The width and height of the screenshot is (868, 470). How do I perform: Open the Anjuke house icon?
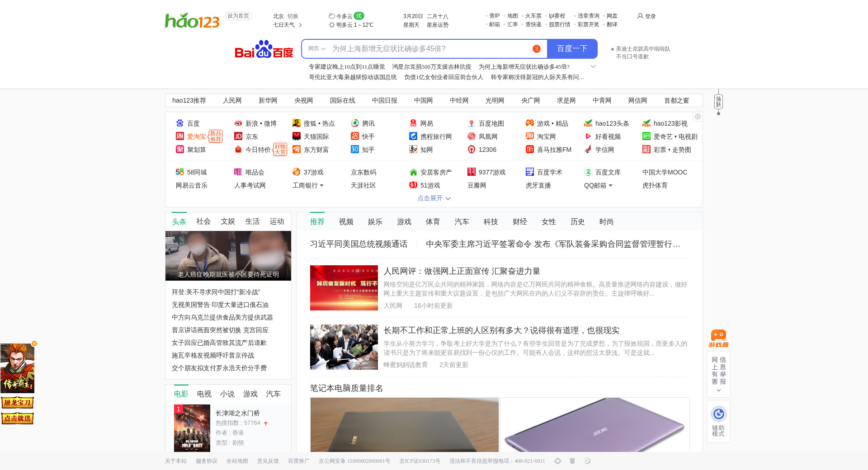pos(413,172)
